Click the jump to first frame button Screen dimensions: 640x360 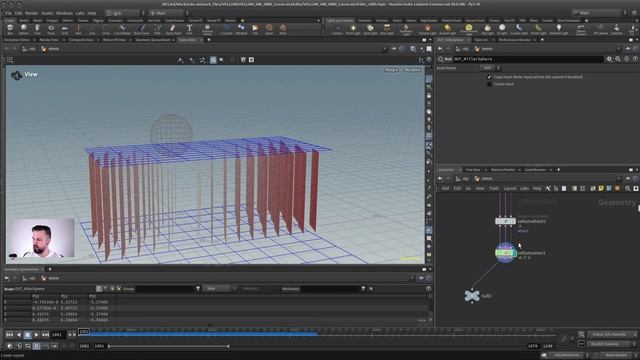9,335
